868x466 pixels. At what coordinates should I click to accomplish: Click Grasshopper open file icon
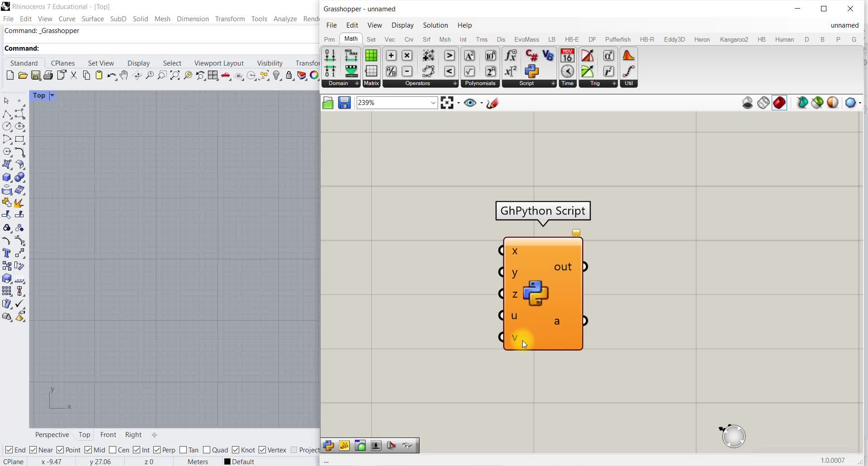(x=328, y=103)
